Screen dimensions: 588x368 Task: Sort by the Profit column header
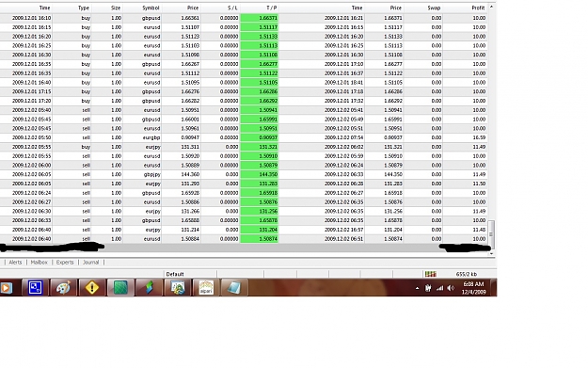pyautogui.click(x=478, y=8)
